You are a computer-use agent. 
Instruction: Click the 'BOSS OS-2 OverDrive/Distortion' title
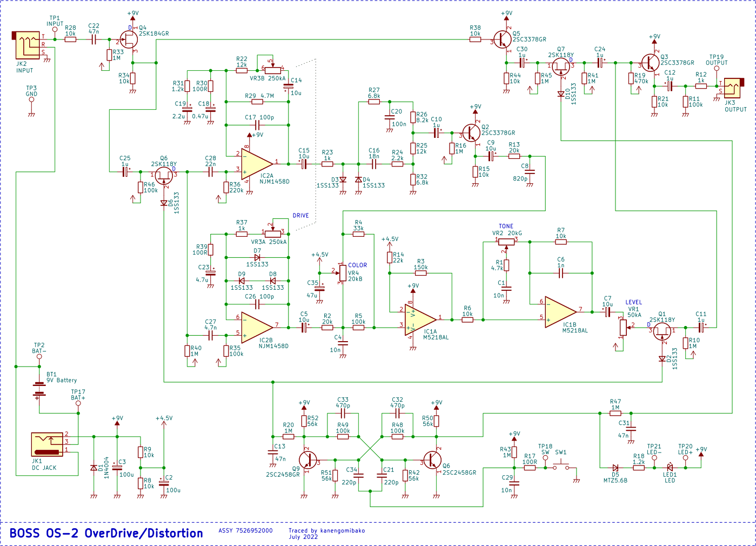tap(106, 533)
